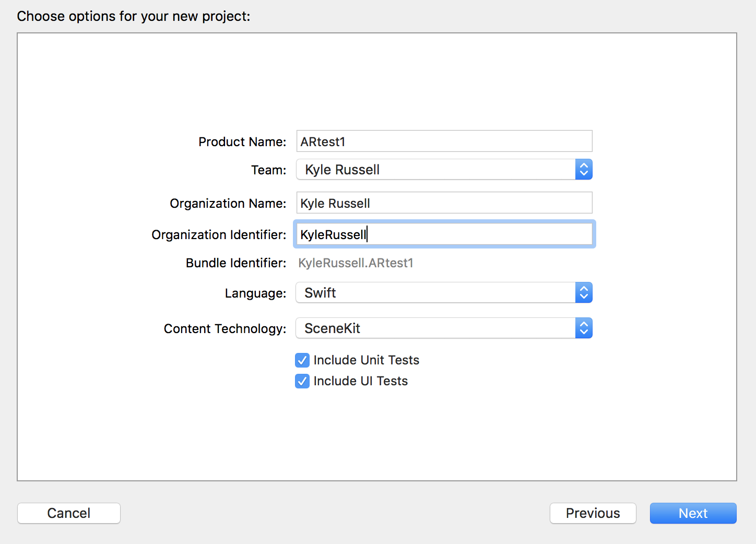The height and width of the screenshot is (544, 756).
Task: Click the Organization Identifier label
Action: pos(219,235)
